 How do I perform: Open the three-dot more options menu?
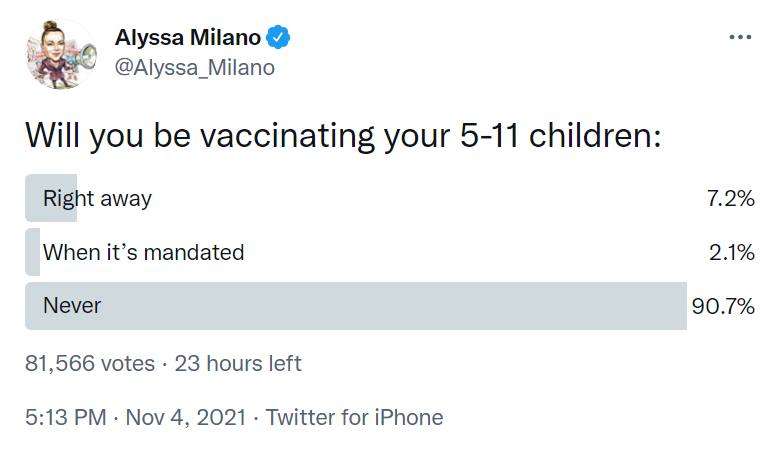click(740, 37)
